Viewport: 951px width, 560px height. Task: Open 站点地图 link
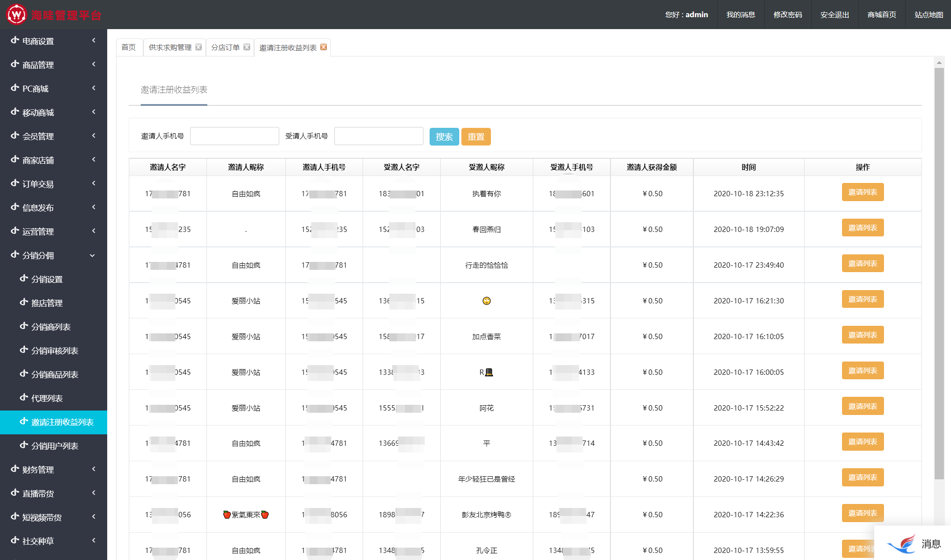click(x=929, y=15)
